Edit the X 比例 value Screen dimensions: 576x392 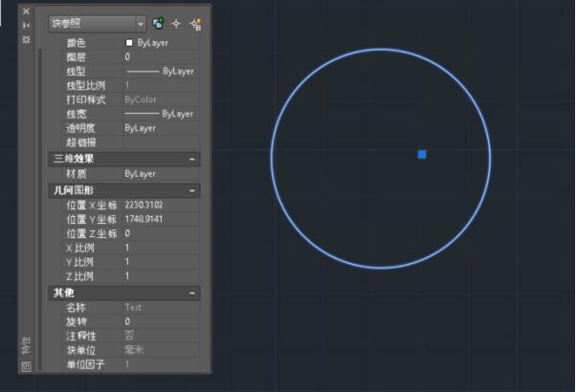click(x=162, y=248)
